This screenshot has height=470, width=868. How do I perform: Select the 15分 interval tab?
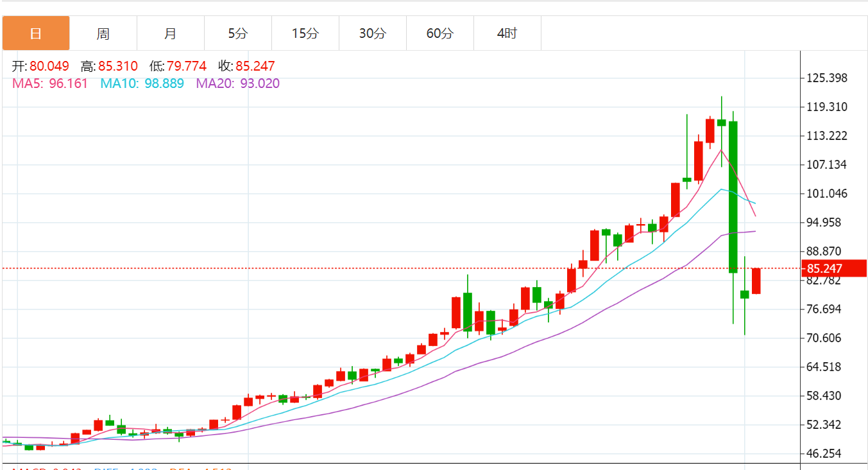click(305, 33)
